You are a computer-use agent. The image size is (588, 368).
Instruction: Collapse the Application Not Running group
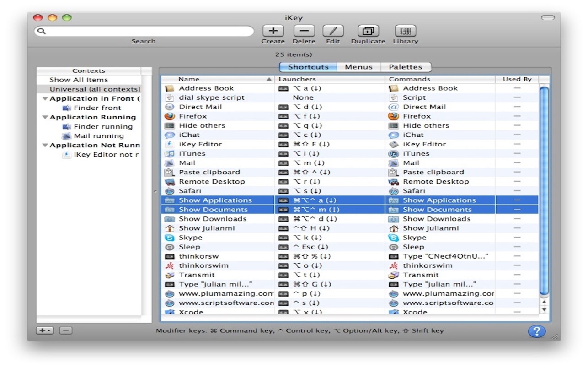45,146
